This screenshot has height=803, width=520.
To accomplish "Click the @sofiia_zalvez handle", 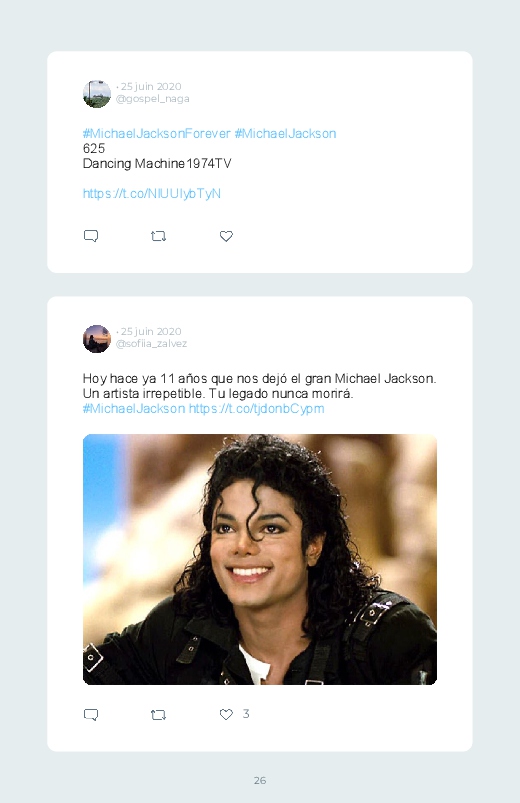I will pyautogui.click(x=151, y=344).
